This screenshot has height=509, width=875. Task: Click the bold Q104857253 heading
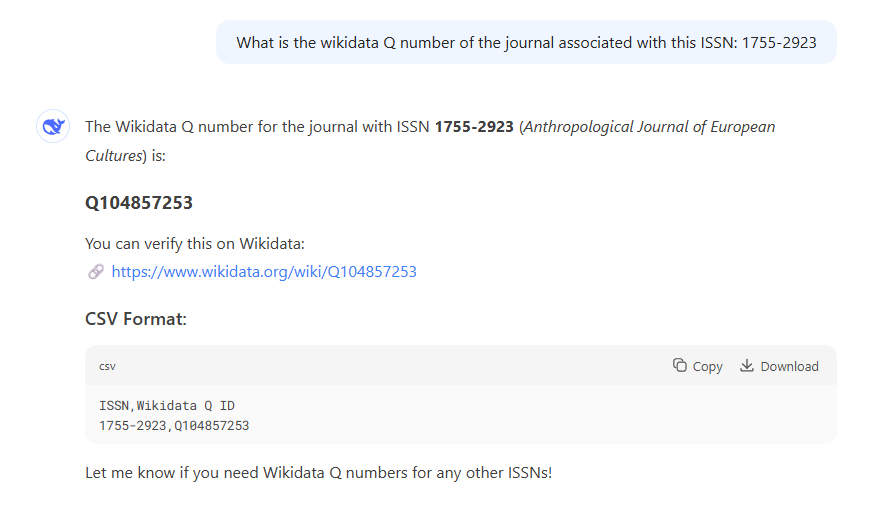[139, 203]
